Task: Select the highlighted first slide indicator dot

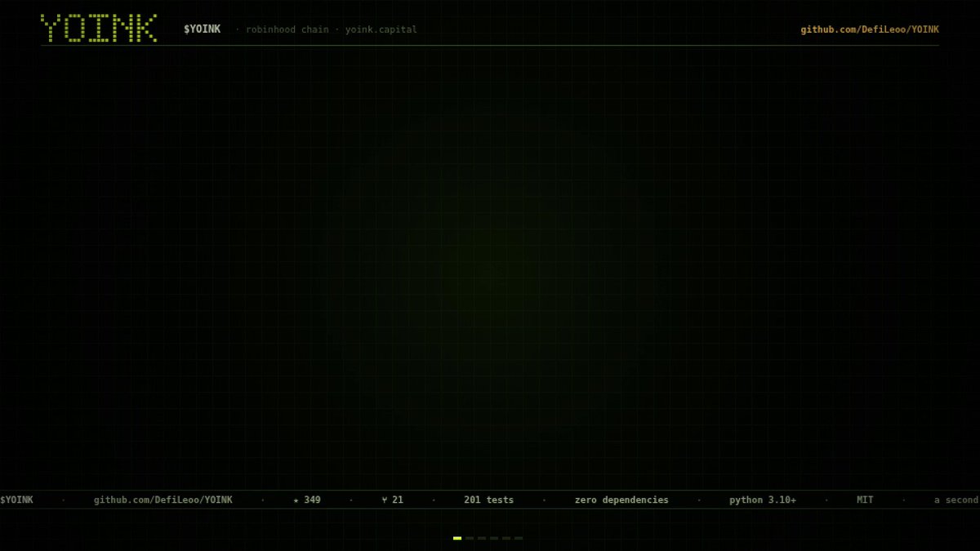Action: [457, 538]
